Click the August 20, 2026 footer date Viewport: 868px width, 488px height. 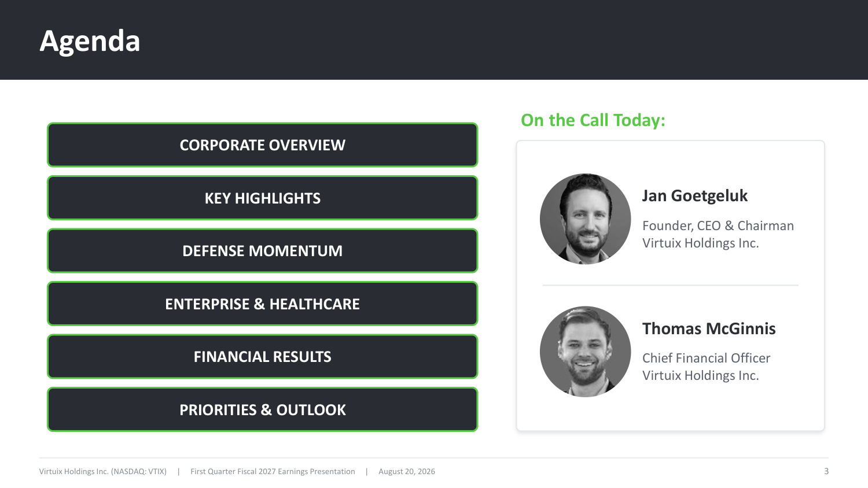407,471
